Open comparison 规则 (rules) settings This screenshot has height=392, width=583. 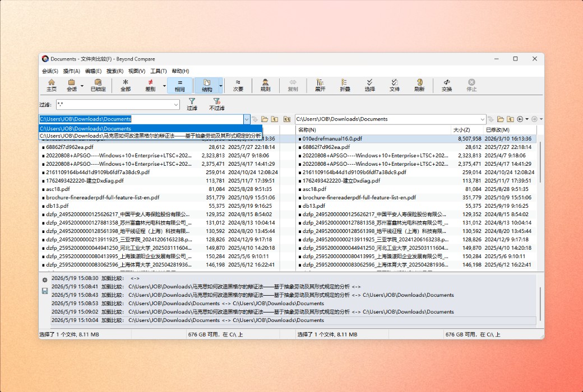(x=265, y=85)
